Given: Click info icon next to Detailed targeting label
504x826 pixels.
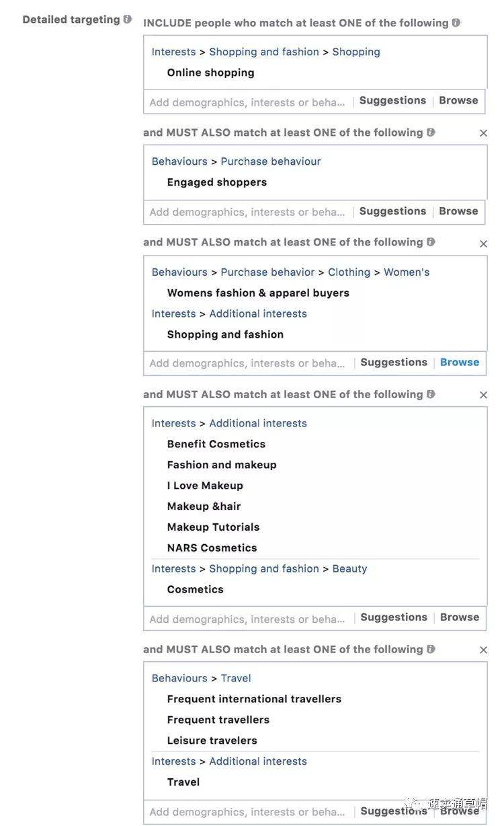Looking at the screenshot, I should [127, 20].
